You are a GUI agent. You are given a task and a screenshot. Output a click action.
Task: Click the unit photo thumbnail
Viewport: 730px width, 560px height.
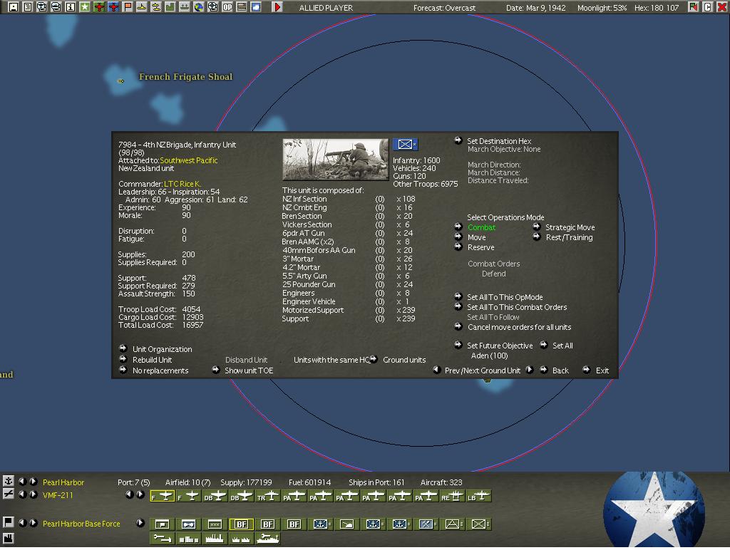click(x=335, y=160)
